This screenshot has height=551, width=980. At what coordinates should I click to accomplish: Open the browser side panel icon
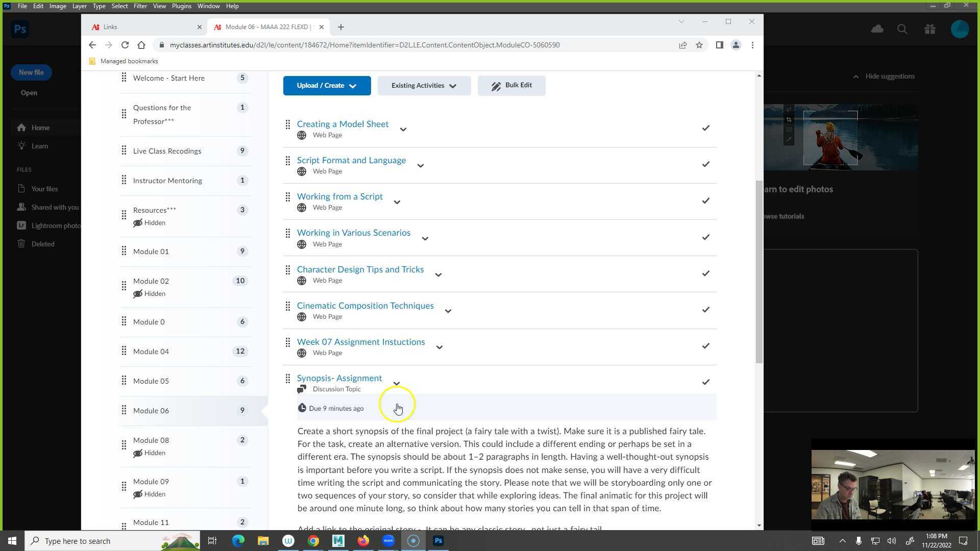719,45
